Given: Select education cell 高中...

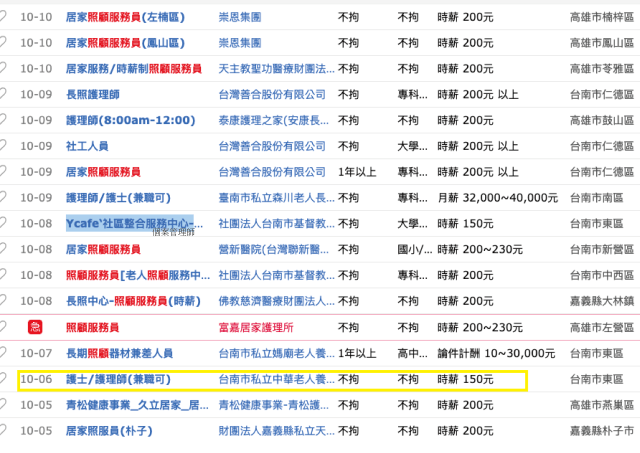Looking at the screenshot, I should [413, 353].
